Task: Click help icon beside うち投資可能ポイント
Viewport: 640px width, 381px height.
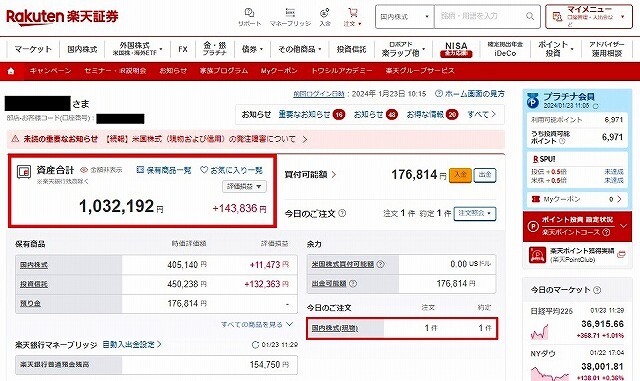Action: [x=562, y=141]
